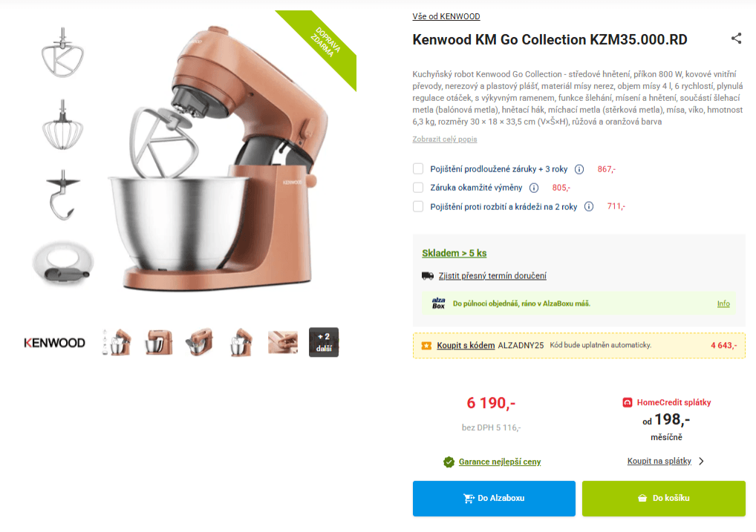Select the balloon whisk attachment thumbnail
The image size is (756, 532).
[62, 125]
